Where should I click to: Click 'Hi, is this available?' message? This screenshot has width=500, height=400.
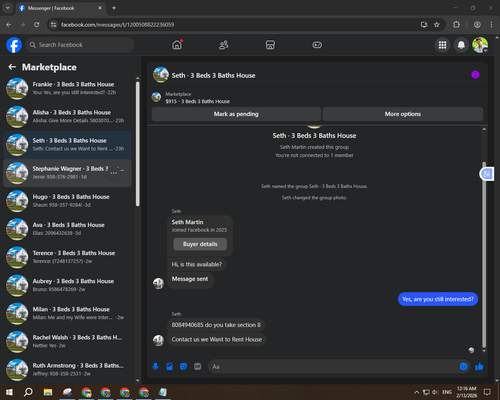pyautogui.click(x=196, y=264)
